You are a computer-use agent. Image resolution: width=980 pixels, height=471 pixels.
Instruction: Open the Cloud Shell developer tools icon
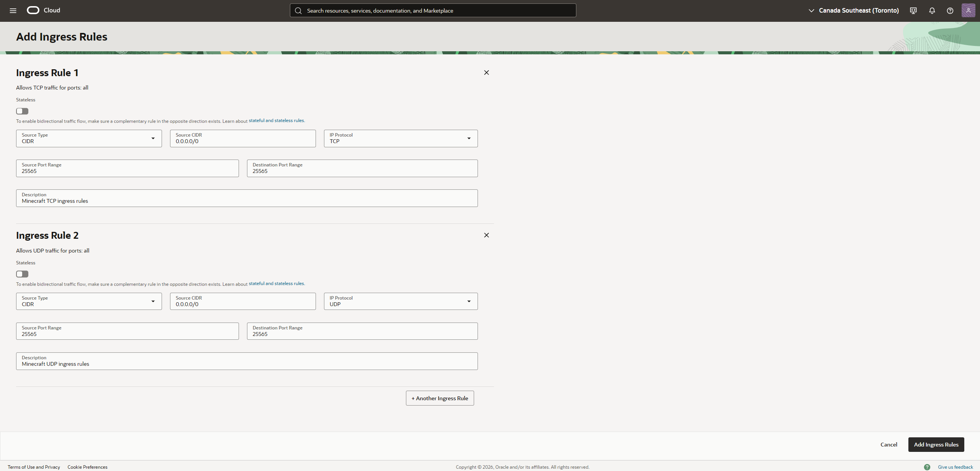(x=913, y=11)
